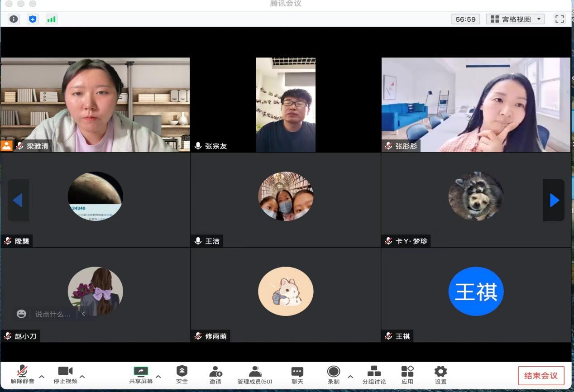Start recording the meeting (录制)
This screenshot has height=392, width=574.
334,374
